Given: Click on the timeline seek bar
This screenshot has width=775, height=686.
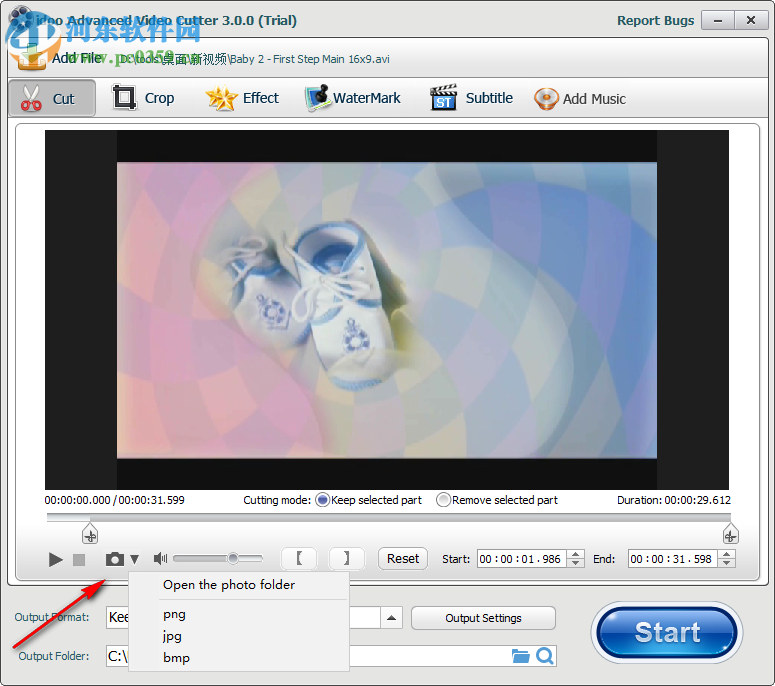Looking at the screenshot, I should click(x=388, y=517).
